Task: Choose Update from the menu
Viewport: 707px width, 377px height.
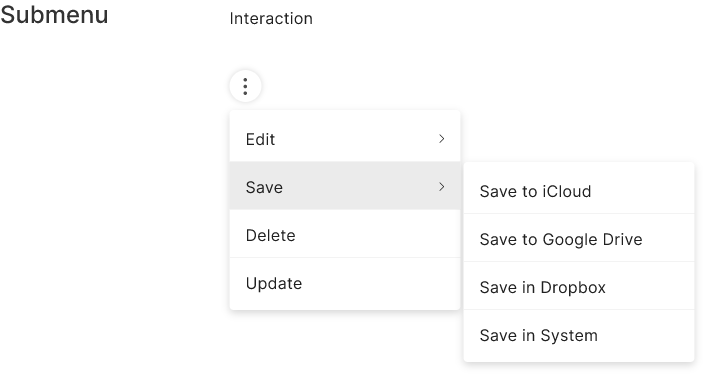Action: [x=345, y=282]
